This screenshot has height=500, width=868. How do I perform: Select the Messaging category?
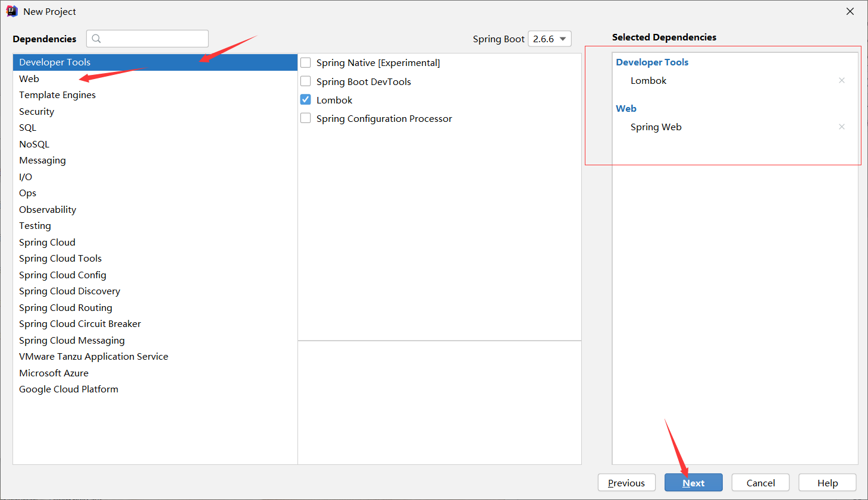[x=155, y=161]
